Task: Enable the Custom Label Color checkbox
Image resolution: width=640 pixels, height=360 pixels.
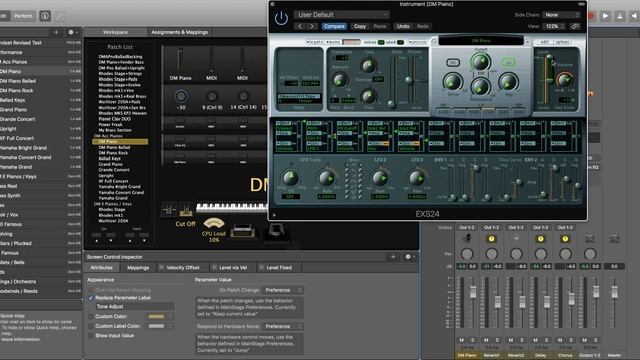Action: coord(91,326)
